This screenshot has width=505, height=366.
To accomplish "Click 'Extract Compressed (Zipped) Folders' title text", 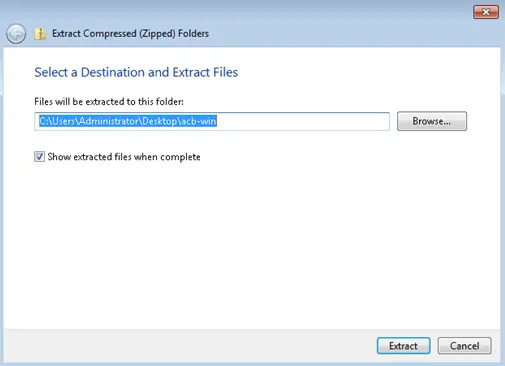I will click(130, 34).
